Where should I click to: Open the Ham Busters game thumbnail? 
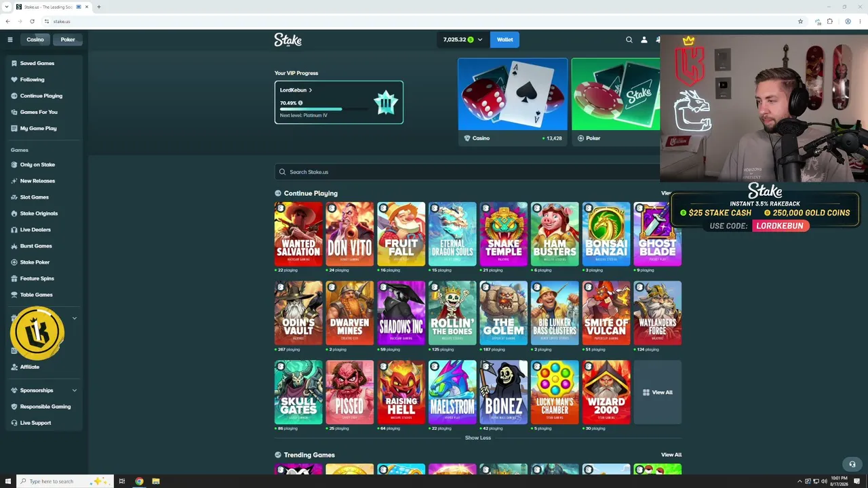coord(555,234)
